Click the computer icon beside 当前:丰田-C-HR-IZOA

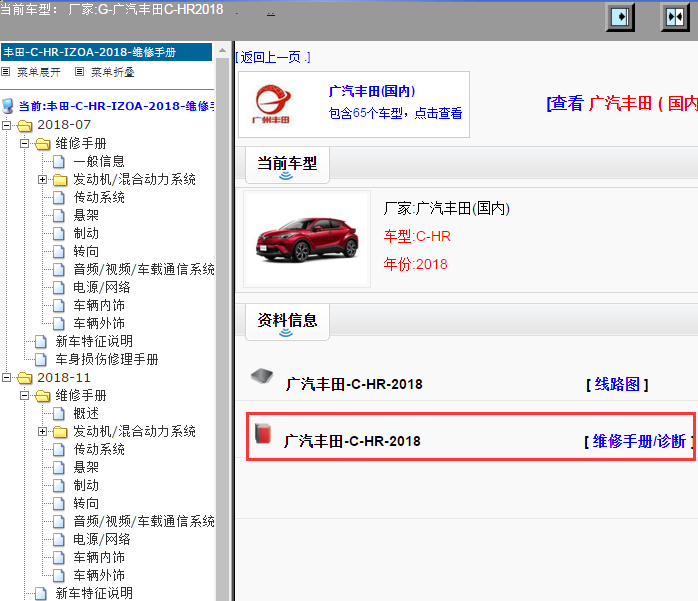click(x=8, y=106)
